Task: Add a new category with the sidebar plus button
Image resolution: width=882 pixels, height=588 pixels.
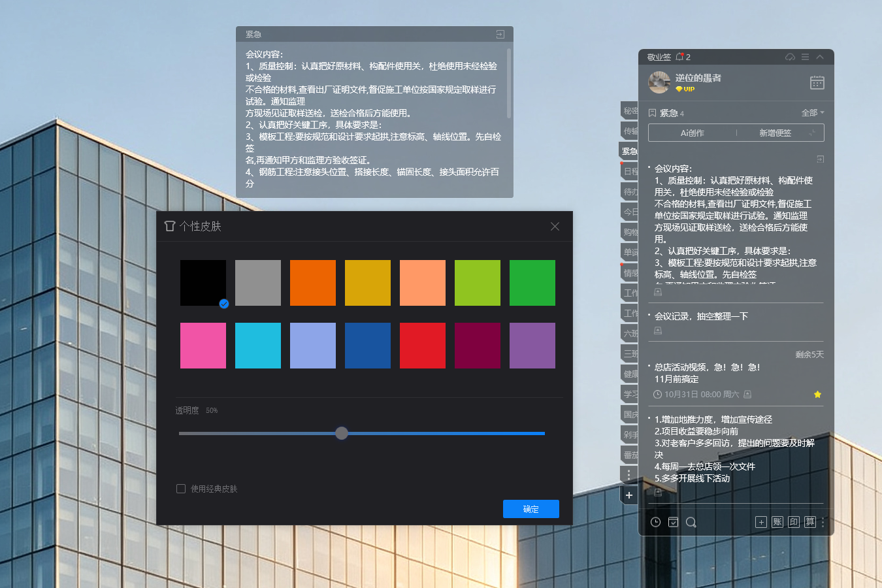Action: [x=629, y=495]
